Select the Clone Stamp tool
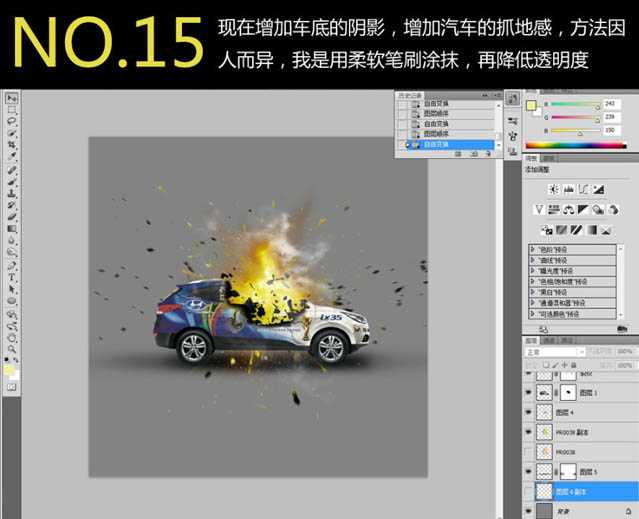639x519 pixels. click(11, 193)
